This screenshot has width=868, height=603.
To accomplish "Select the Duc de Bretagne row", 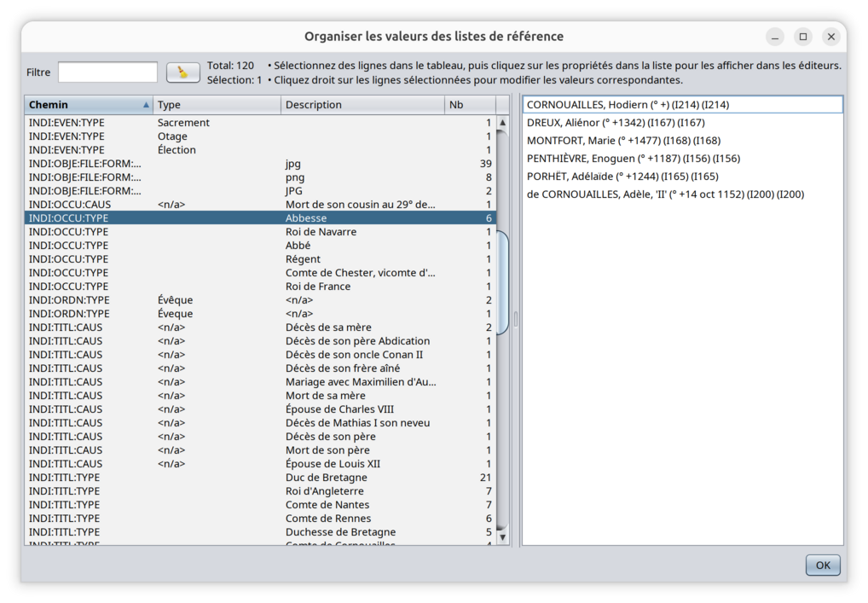I will (x=260, y=478).
